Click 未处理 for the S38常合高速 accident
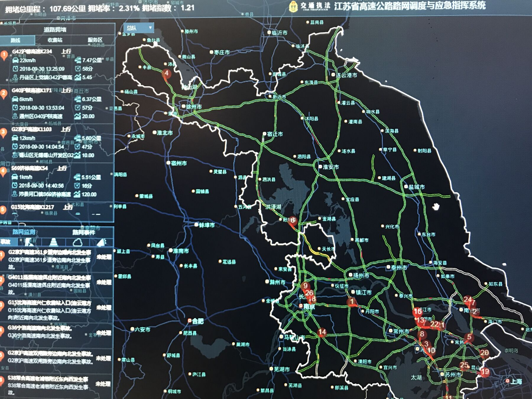 pyautogui.click(x=103, y=384)
